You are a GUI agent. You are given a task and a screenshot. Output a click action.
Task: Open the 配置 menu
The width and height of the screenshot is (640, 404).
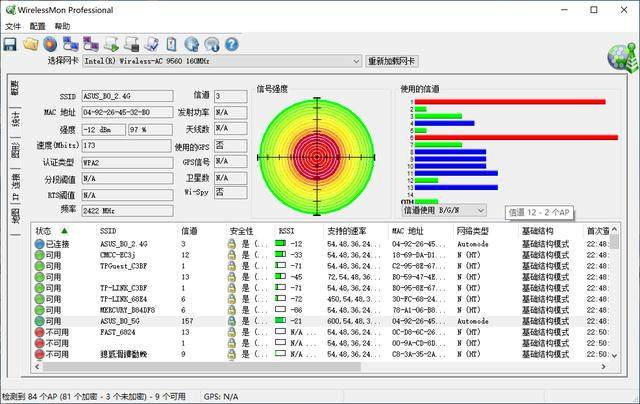38,26
